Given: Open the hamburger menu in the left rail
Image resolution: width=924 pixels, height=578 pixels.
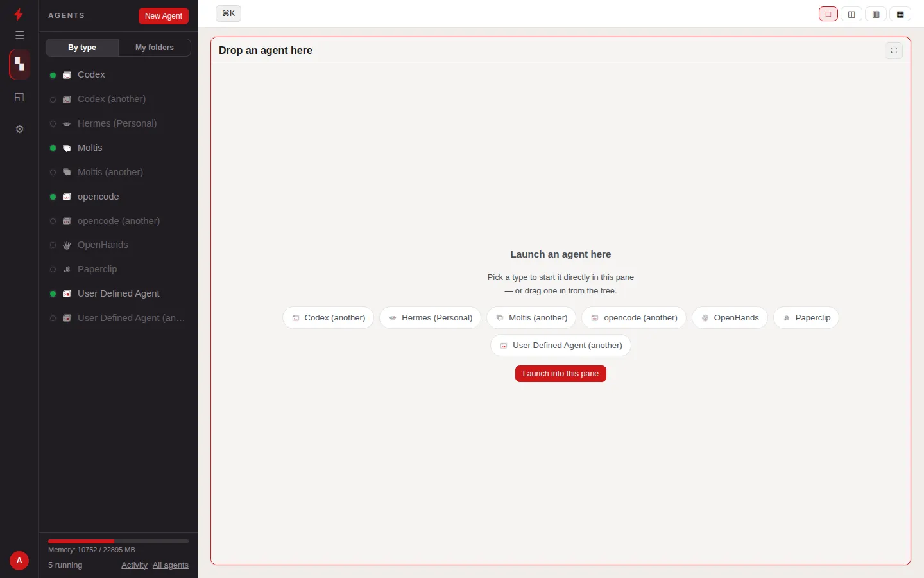Looking at the screenshot, I should pos(19,35).
